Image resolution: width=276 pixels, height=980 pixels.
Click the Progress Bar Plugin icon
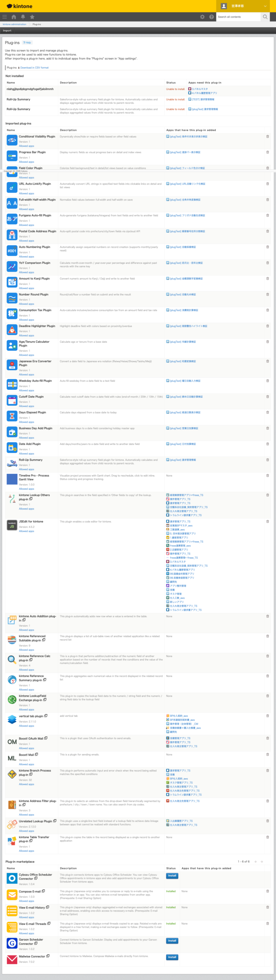(12, 156)
